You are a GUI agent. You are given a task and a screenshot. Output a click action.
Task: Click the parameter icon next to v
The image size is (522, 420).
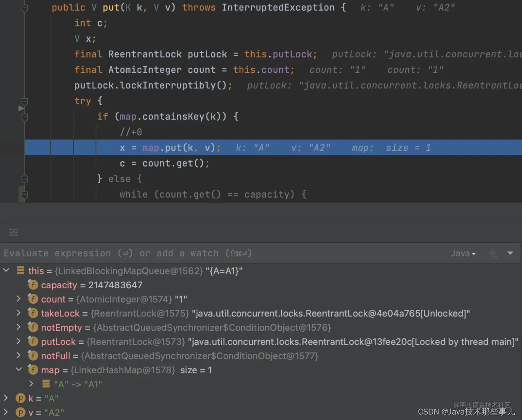pos(20,412)
